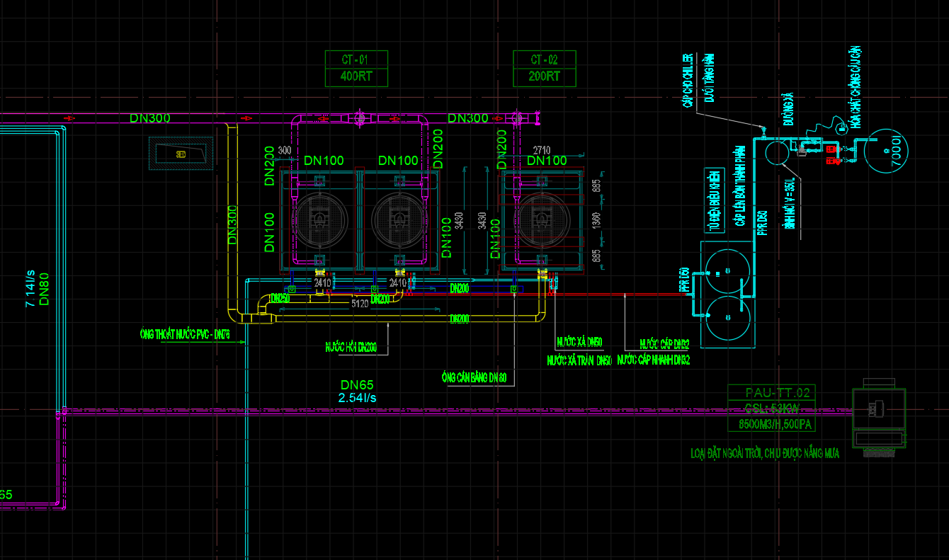This screenshot has width=949, height=560.
Task: Click the '700l' chemical tank circle
Action: 885,150
